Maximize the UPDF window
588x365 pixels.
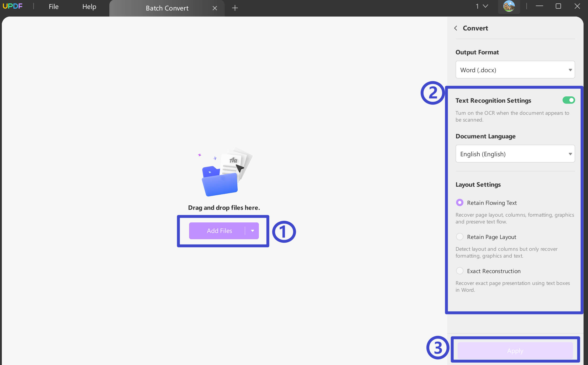(558, 6)
